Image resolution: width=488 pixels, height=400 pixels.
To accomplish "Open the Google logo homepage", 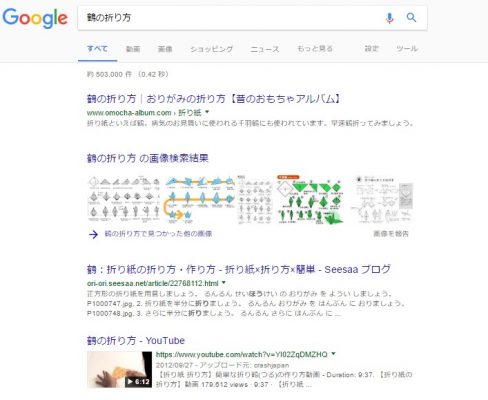I will (x=35, y=18).
